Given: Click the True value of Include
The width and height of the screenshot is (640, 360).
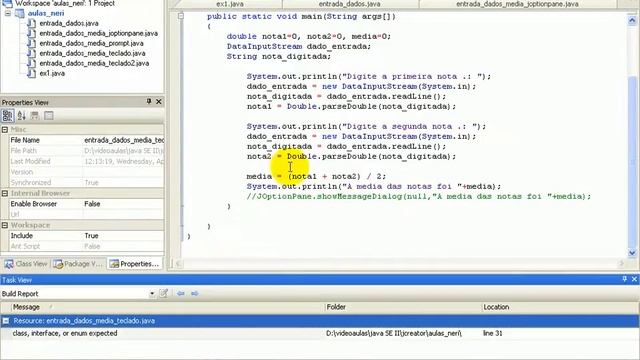Looking at the screenshot, I should pyautogui.click(x=91, y=236).
